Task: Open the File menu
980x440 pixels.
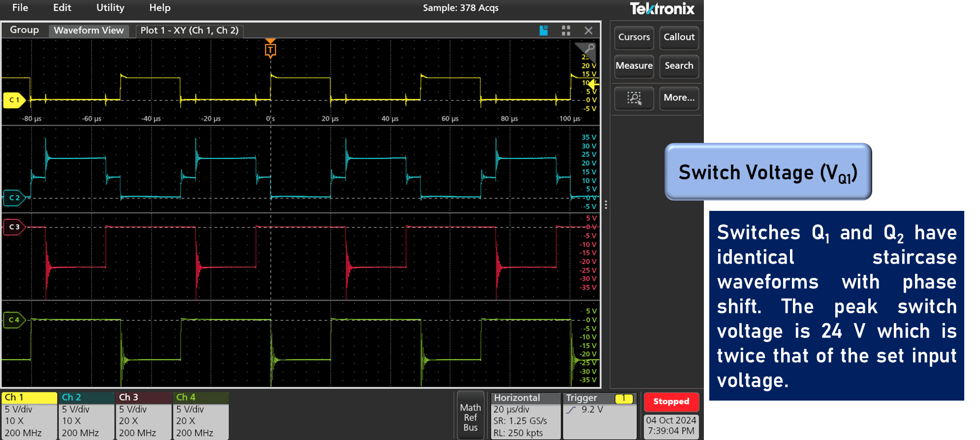Action: point(20,8)
